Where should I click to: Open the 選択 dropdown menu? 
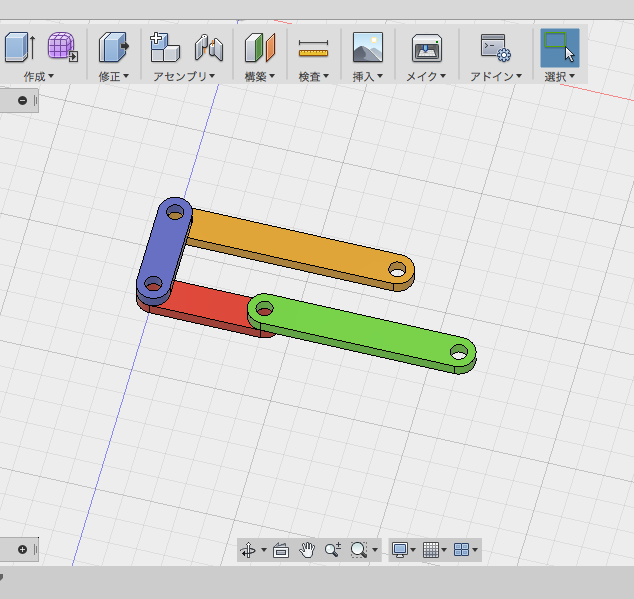point(560,76)
